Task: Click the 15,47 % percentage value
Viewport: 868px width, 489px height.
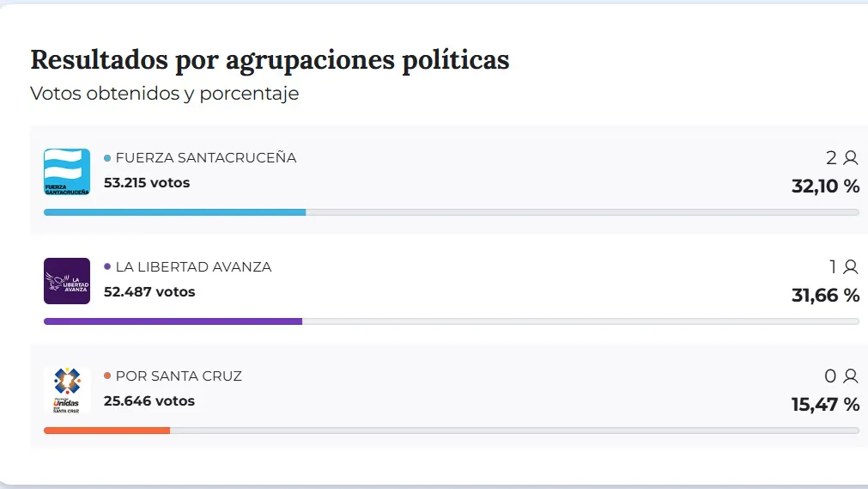Action: pos(825,405)
